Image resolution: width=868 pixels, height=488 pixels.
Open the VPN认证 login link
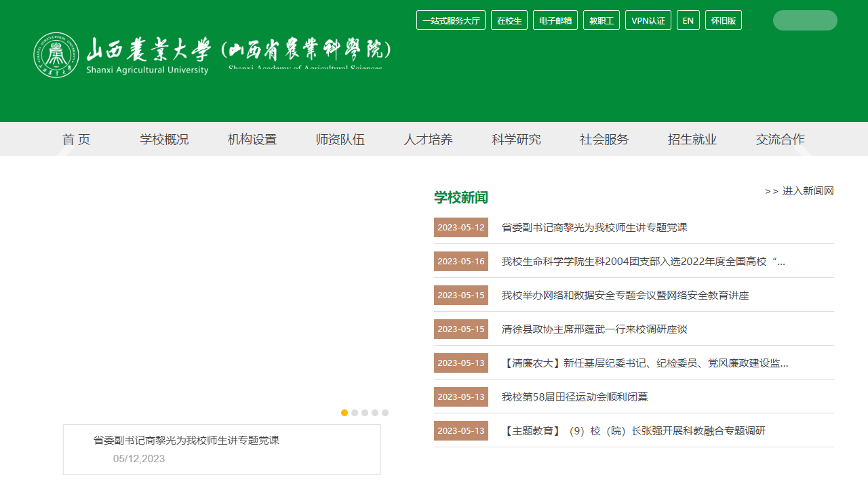(x=648, y=20)
